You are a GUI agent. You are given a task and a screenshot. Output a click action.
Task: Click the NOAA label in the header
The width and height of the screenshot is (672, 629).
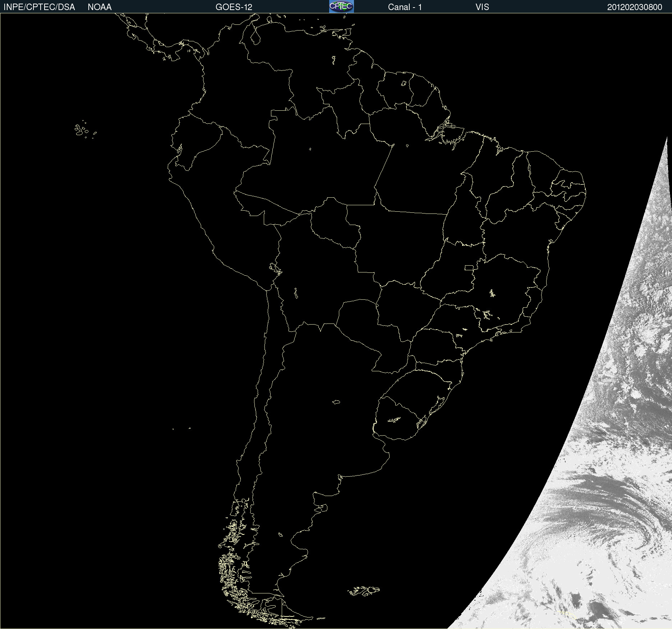coord(100,7)
